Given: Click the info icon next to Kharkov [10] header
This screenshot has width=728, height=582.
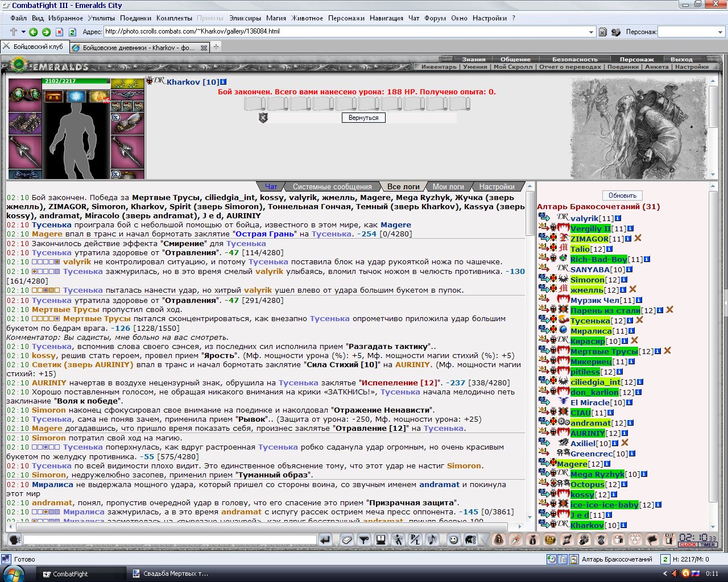Looking at the screenshot, I should (x=224, y=82).
